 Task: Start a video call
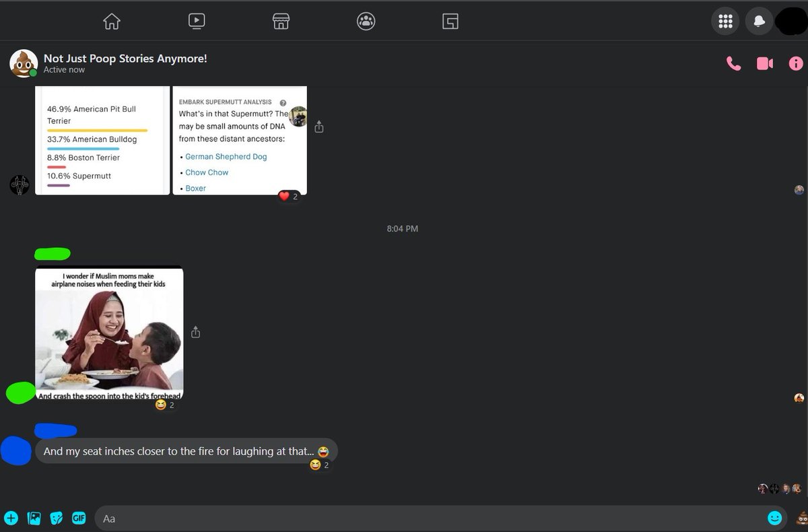pyautogui.click(x=765, y=64)
